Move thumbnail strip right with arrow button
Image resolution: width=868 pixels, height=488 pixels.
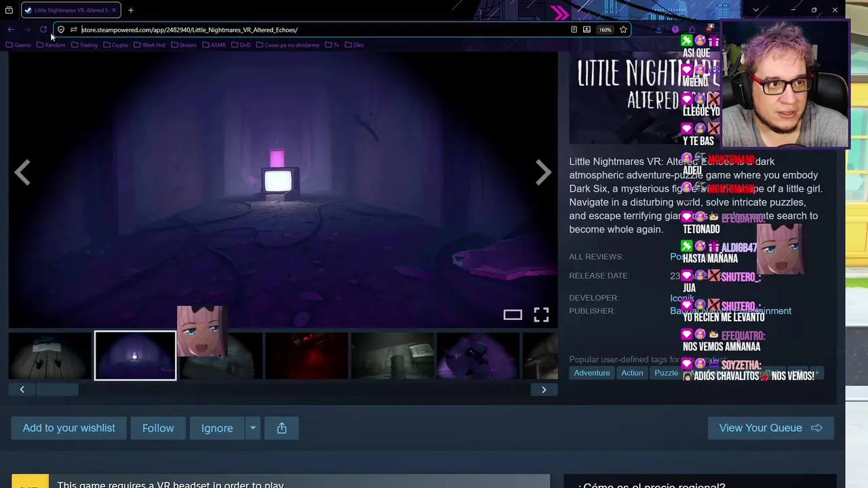coord(544,390)
